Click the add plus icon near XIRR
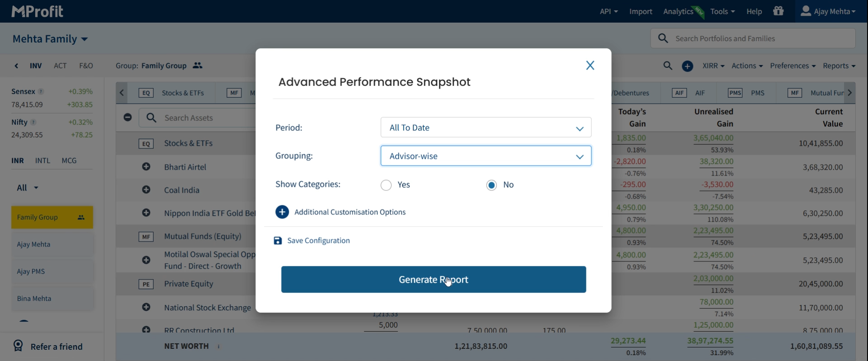Image resolution: width=868 pixels, height=361 pixels. (688, 66)
